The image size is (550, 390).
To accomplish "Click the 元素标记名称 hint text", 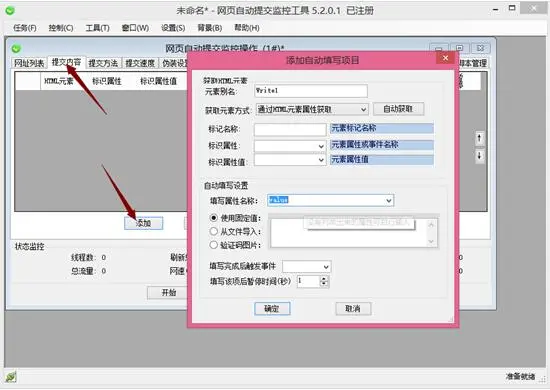I will click(x=354, y=128).
